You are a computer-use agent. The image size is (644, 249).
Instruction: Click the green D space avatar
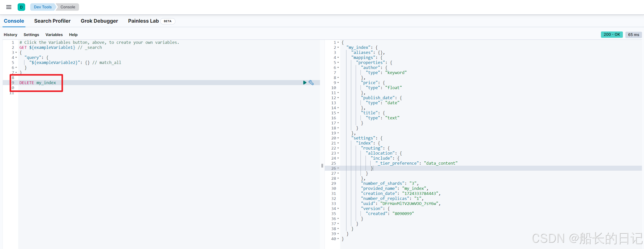21,7
